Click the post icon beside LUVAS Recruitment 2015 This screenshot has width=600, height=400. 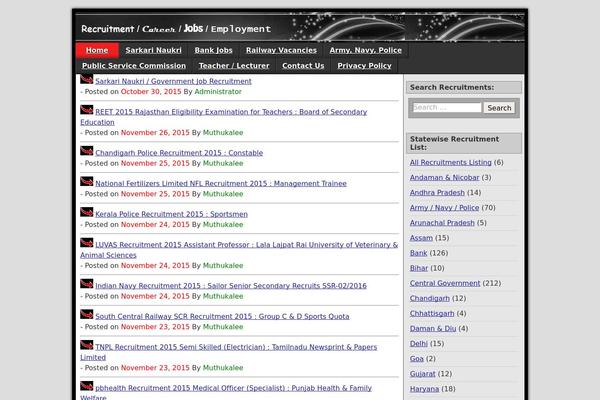86,243
